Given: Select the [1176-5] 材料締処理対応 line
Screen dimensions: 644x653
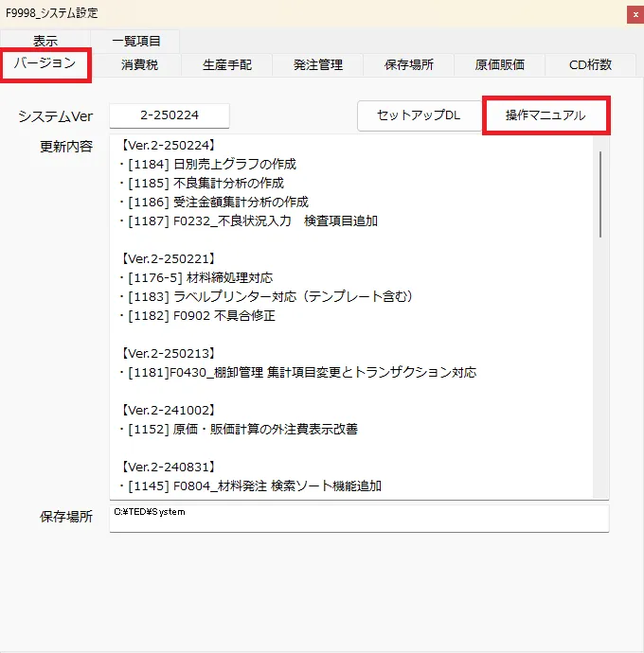Looking at the screenshot, I should point(196,278).
